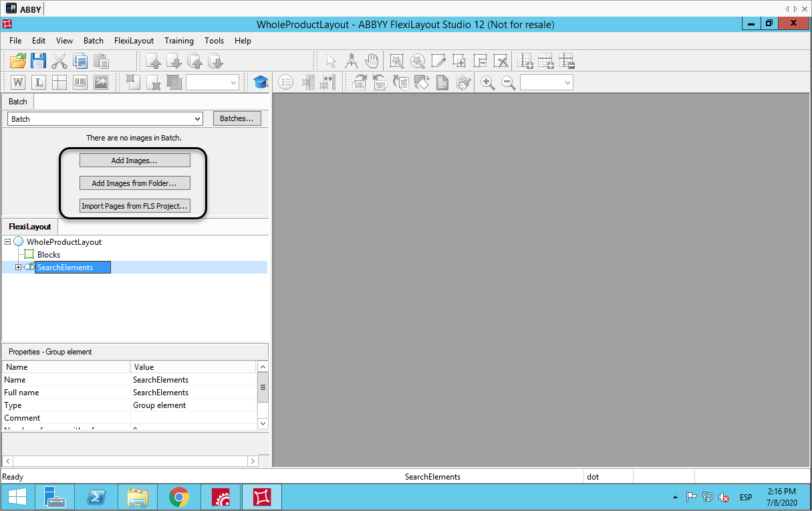The height and width of the screenshot is (511, 812).
Task: Click the pencil draw-region tool
Action: click(x=438, y=61)
